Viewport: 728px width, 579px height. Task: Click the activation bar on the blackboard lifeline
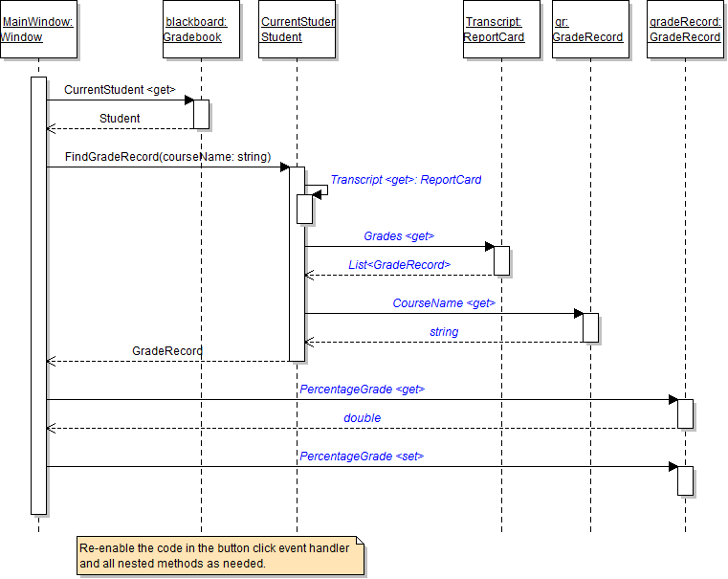point(201,114)
